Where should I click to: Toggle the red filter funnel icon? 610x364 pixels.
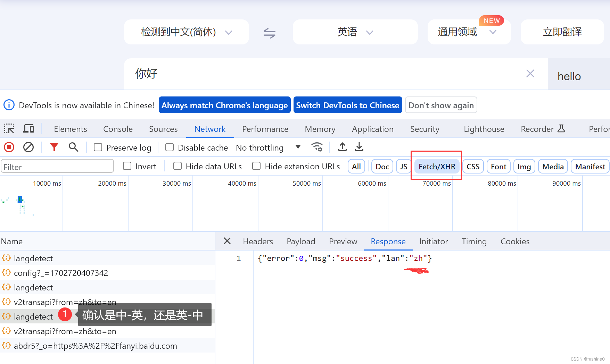click(54, 147)
